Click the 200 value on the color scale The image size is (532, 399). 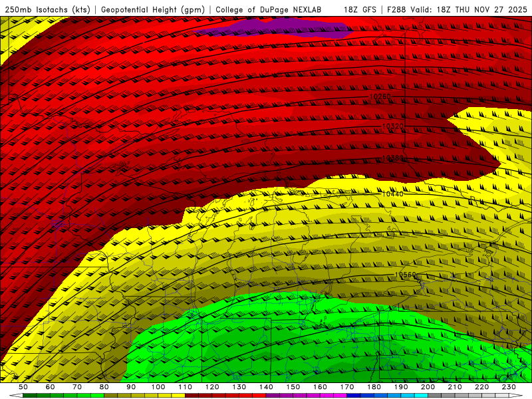[x=428, y=387]
